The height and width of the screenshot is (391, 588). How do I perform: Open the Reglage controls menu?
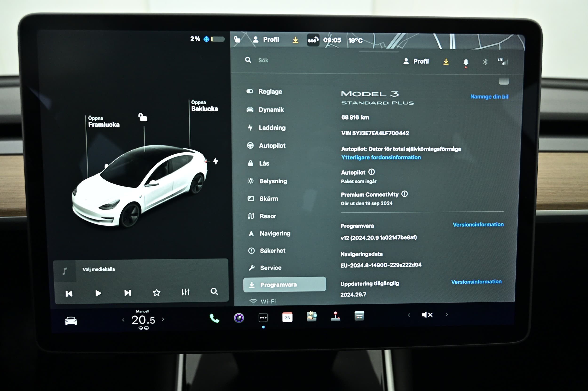[x=264, y=91]
